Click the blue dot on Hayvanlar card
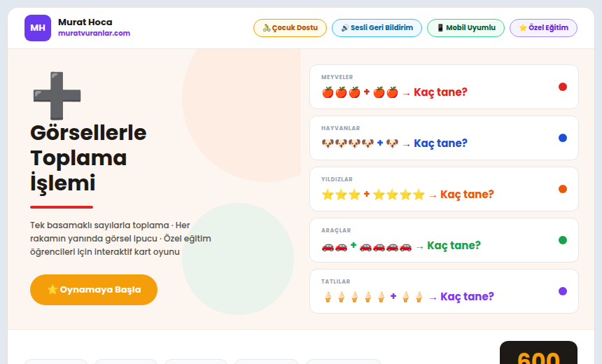This screenshot has height=364, width=602. [563, 138]
